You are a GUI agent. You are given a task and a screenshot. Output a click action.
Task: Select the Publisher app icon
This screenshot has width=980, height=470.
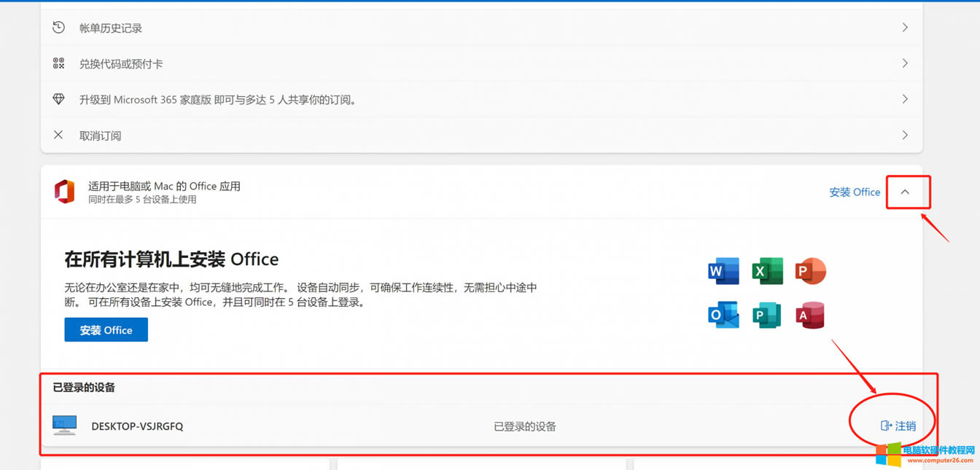tap(766, 315)
